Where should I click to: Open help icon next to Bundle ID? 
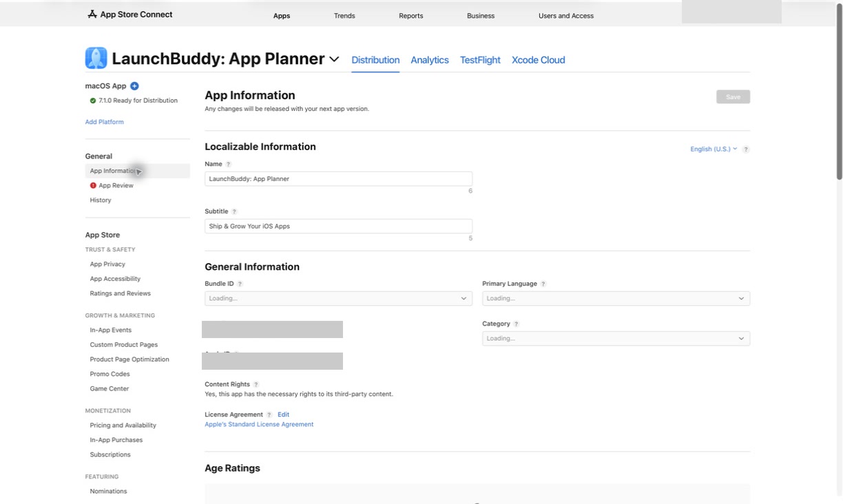(x=240, y=284)
